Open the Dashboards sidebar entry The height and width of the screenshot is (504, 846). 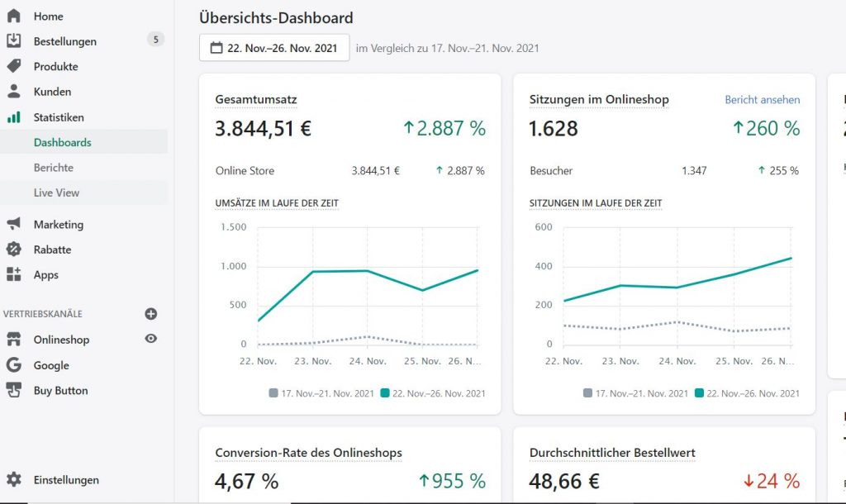coord(62,142)
